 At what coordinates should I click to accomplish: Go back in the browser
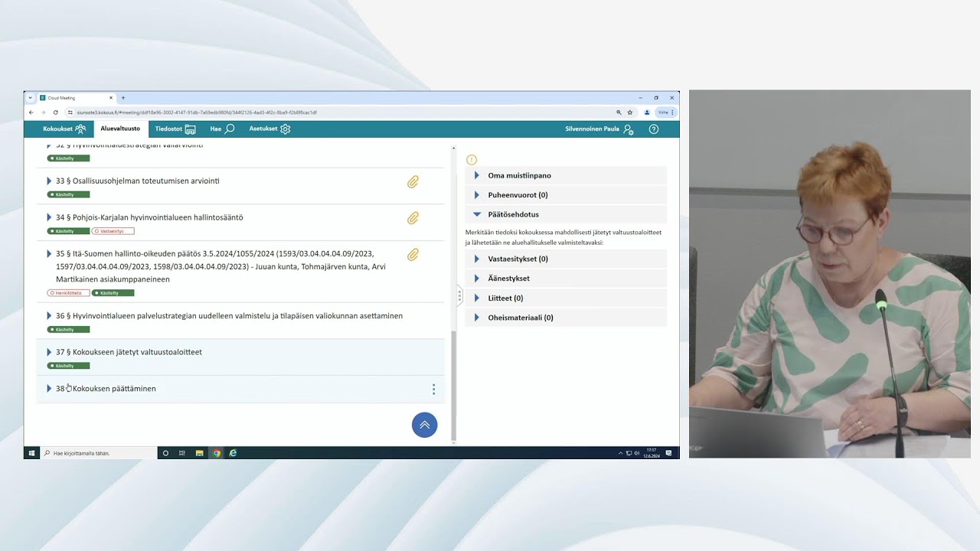31,112
